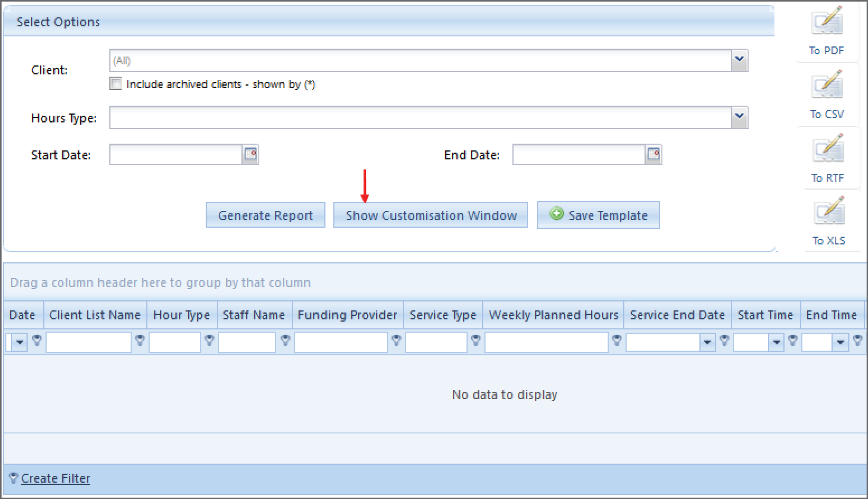Export the report via To CSV icon

coord(827,84)
